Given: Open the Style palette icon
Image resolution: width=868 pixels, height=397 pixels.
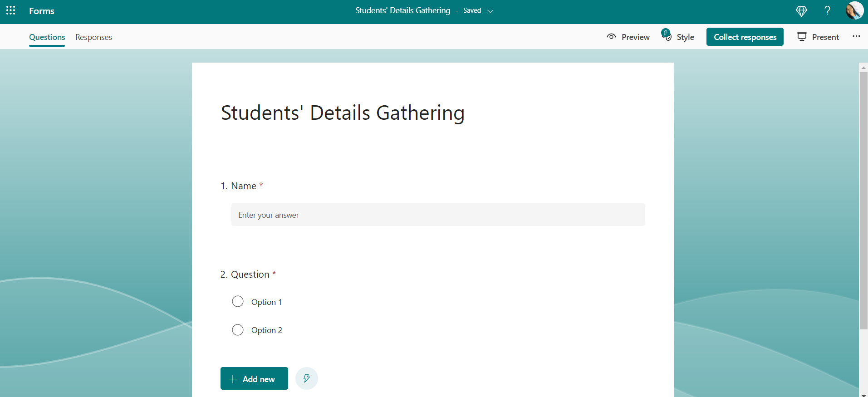Looking at the screenshot, I should point(667,36).
